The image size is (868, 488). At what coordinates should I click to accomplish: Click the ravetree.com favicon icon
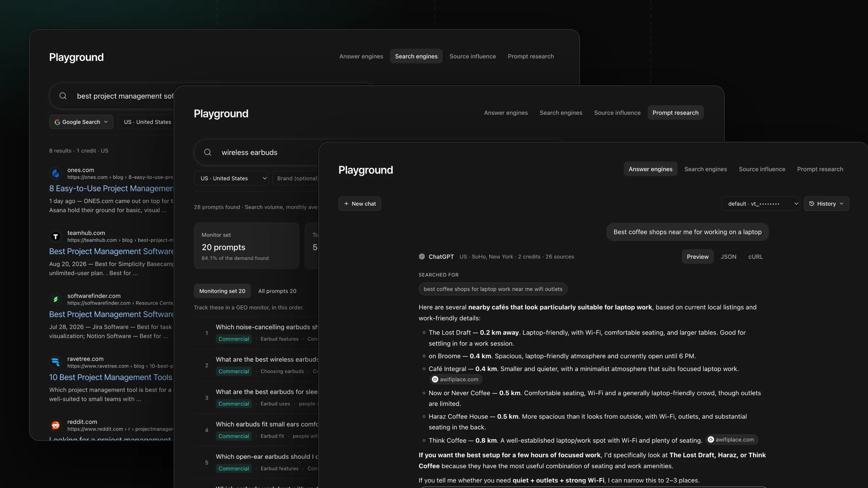point(55,362)
